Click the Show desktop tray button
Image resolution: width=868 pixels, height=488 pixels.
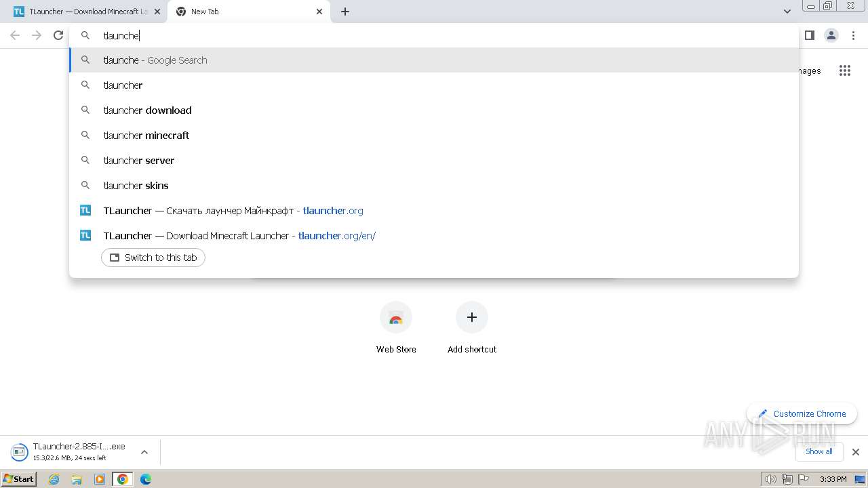[x=860, y=479]
